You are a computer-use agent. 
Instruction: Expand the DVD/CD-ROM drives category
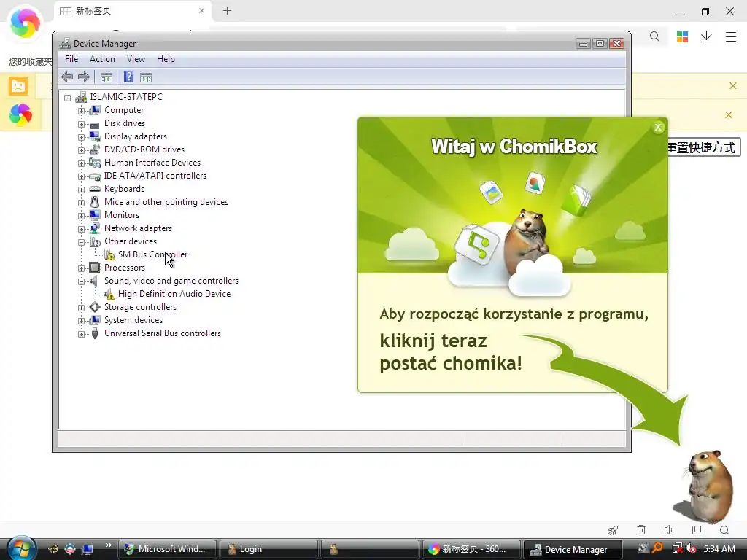coord(82,150)
